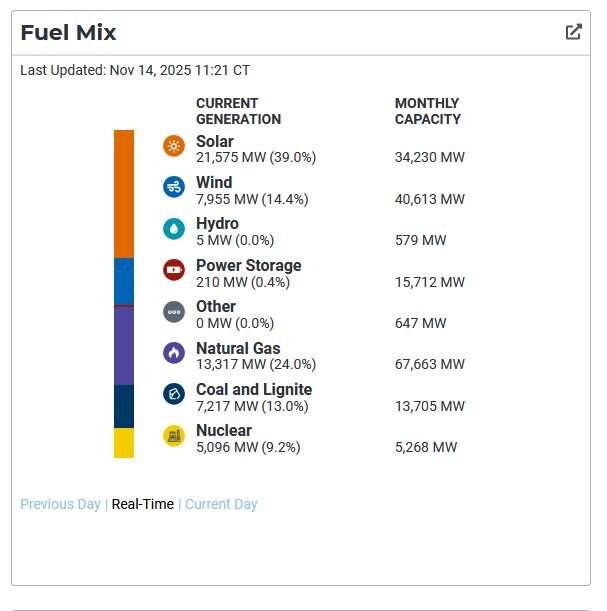Open Fuel Mix in external view icon
Viewport: 607px width, 611px height.
coord(573,32)
